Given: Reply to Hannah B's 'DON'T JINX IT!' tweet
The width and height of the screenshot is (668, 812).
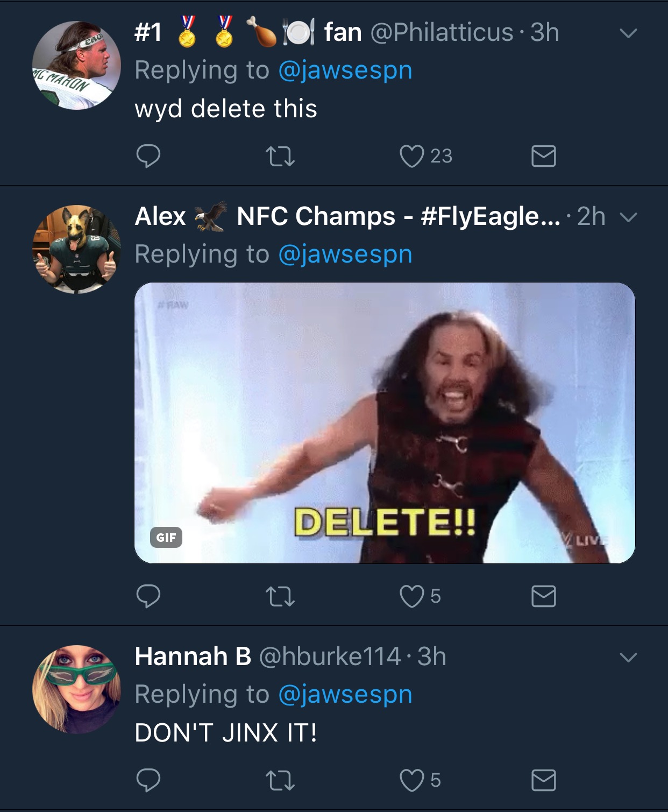Looking at the screenshot, I should coord(148,780).
